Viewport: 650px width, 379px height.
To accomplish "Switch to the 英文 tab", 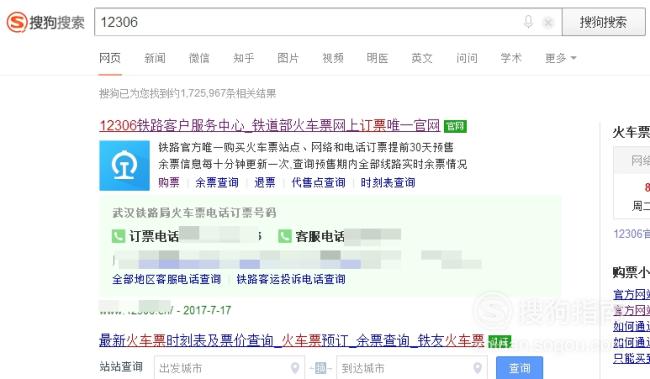I will (422, 58).
